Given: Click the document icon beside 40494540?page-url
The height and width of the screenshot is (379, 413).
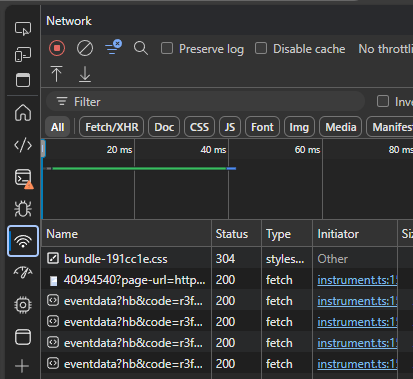Looking at the screenshot, I should click(53, 281).
